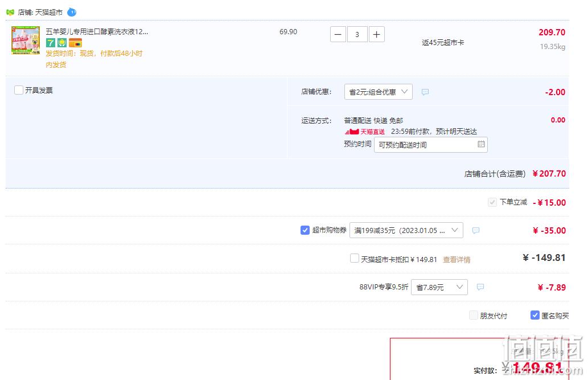
Task: Enable the 开具发票 invoice checkbox
Action: (19, 90)
